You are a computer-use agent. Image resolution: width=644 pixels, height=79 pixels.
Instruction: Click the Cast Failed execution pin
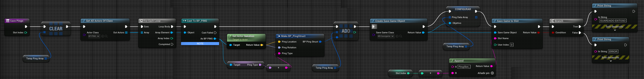(x=215, y=33)
